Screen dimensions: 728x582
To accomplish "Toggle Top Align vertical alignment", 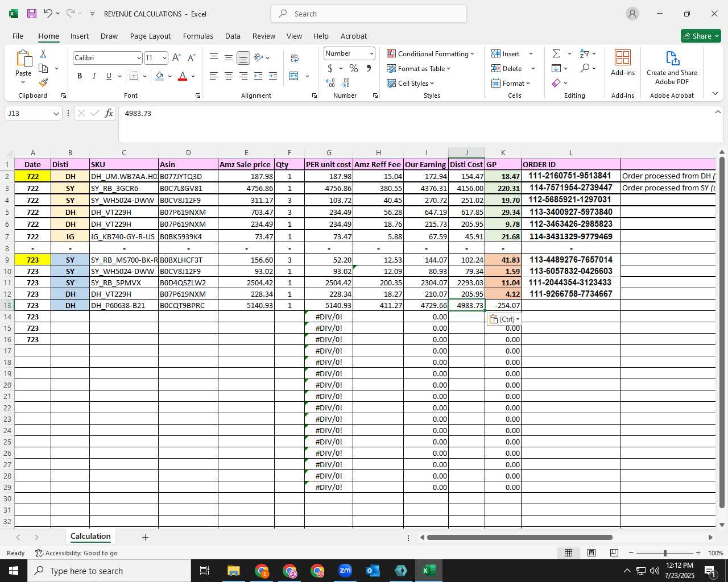I will pos(214,57).
